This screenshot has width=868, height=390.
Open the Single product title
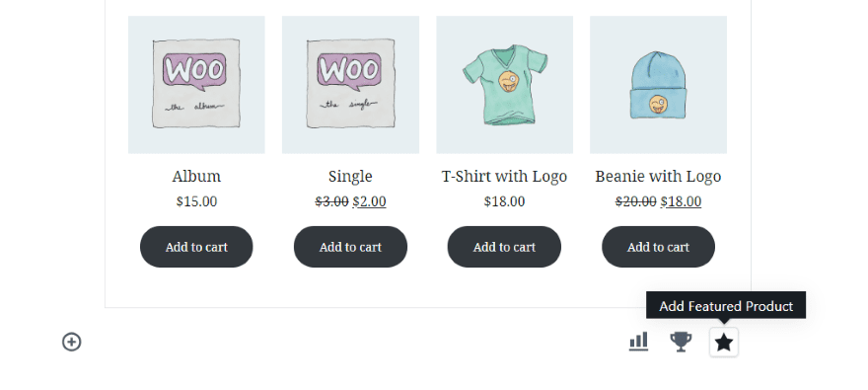click(x=350, y=177)
